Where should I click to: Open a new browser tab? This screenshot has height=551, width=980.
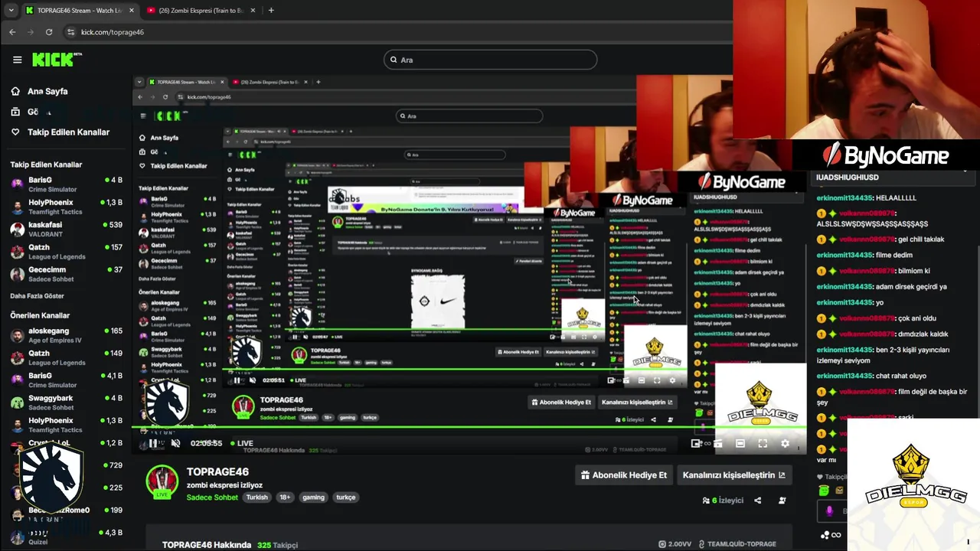click(x=271, y=11)
